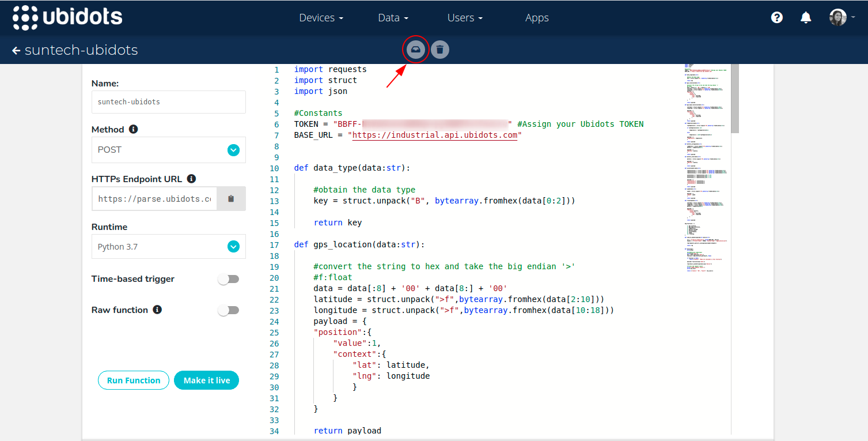
Task: Click "#obtain the data type" comment
Action: [x=365, y=190]
